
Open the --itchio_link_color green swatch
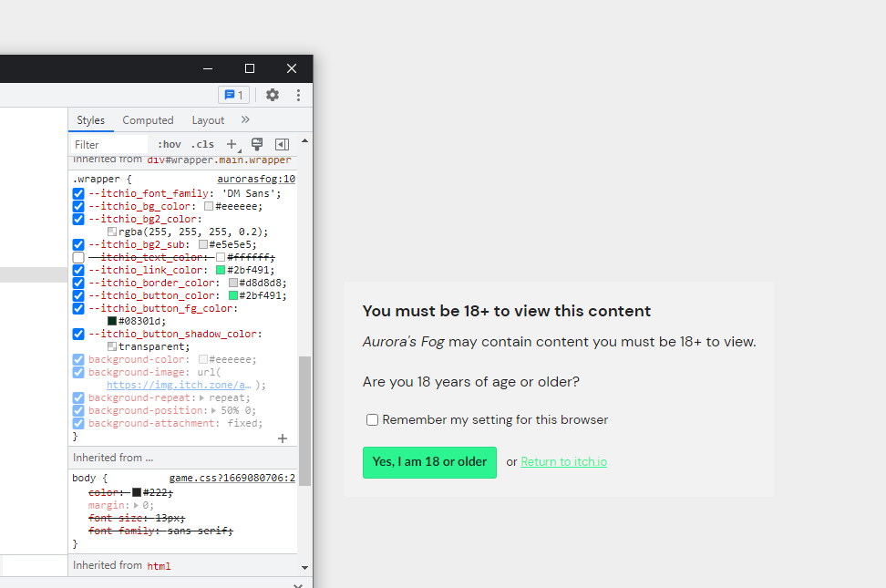coord(221,270)
